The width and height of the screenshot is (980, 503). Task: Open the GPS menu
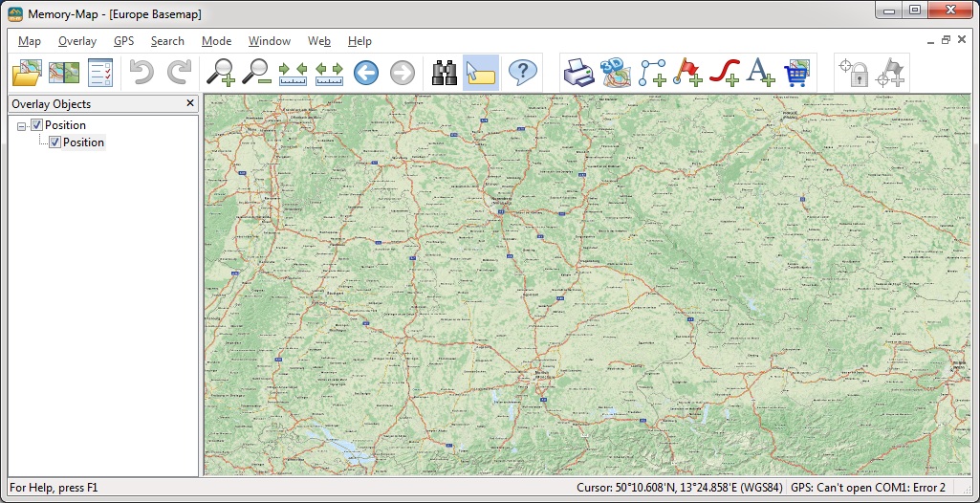[x=123, y=41]
